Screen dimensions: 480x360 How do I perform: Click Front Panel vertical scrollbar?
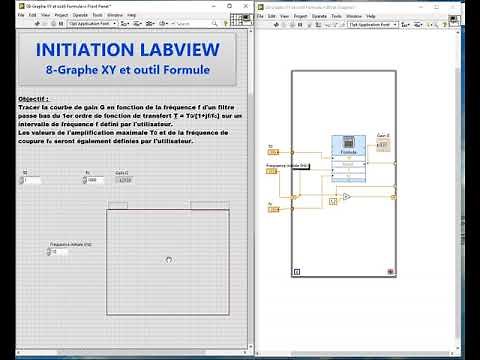(250, 189)
